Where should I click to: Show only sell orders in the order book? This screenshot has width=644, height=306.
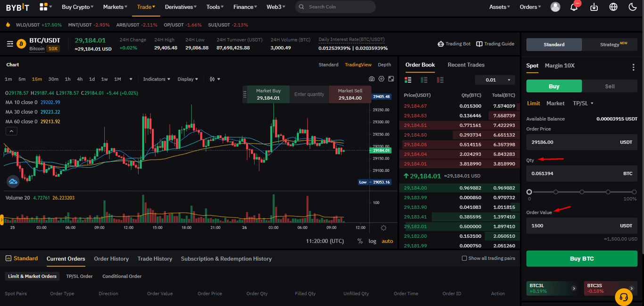pos(439,80)
